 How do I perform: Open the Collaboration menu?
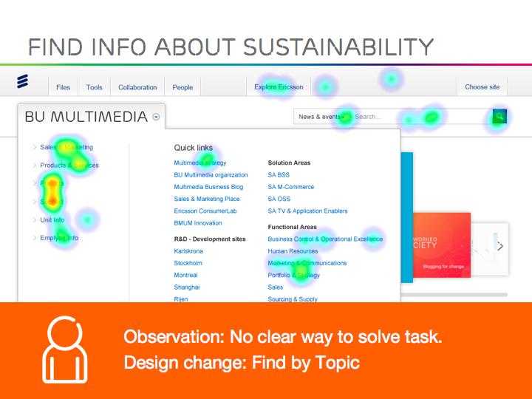[x=137, y=87]
